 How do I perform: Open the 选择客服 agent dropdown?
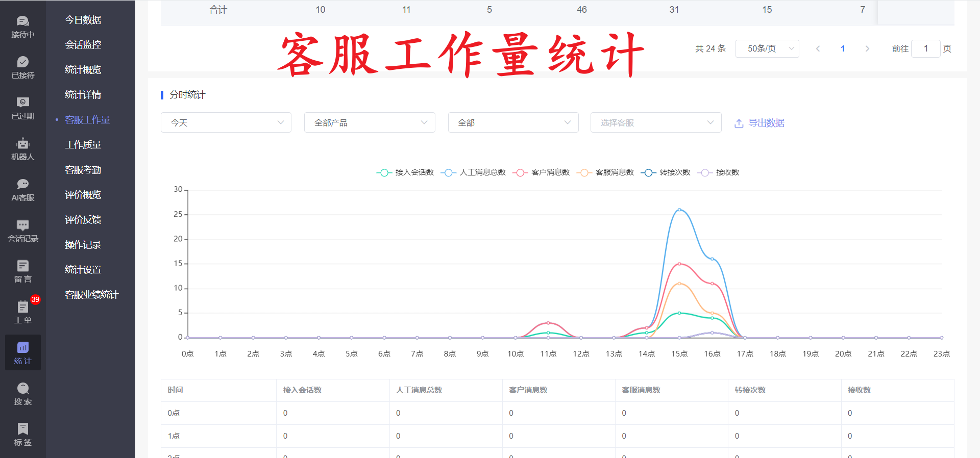pos(656,122)
